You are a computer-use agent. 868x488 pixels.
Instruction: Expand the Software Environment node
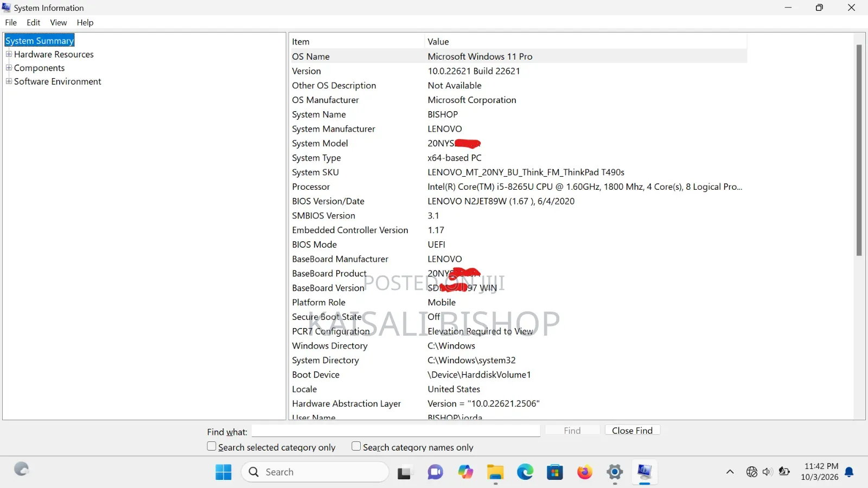tap(9, 81)
